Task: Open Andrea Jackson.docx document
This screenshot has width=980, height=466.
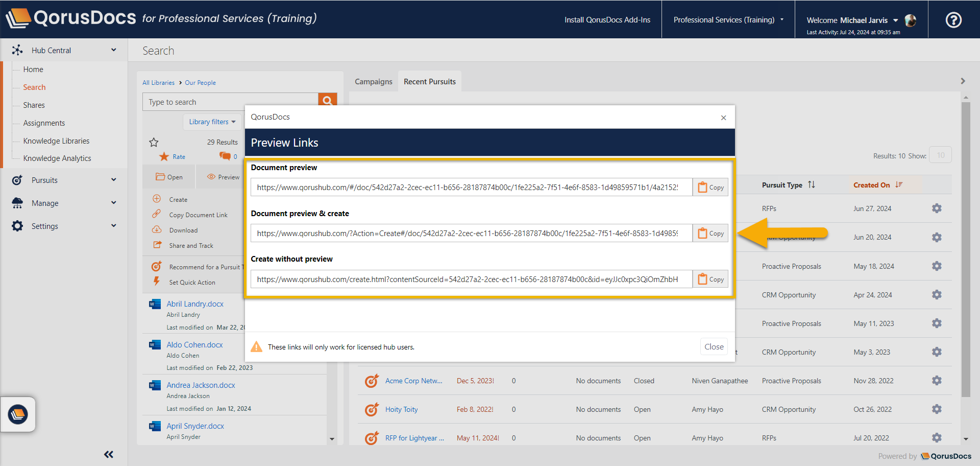Action: point(201,385)
